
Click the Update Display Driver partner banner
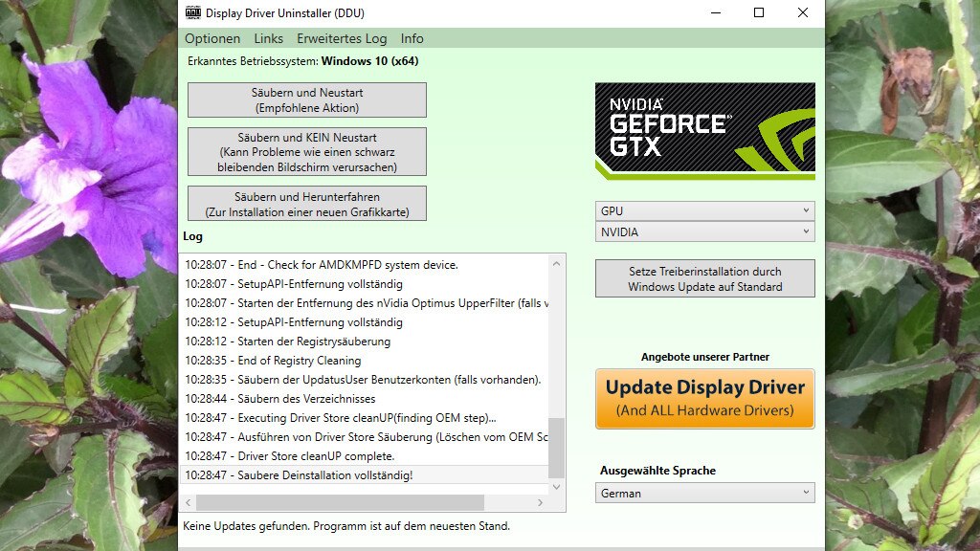click(x=705, y=399)
